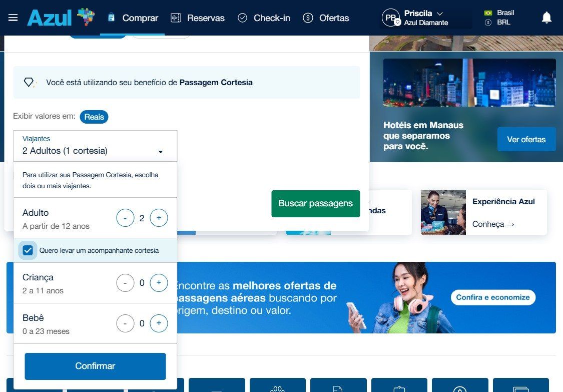Viewport: 563px width, 392px height.
Task: Open the hamburger navigation menu
Action: [x=13, y=18]
